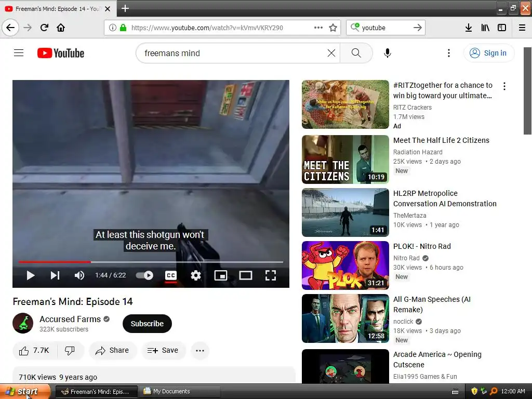Open the browser Library menu
This screenshot has height=399, width=532.
click(485, 28)
